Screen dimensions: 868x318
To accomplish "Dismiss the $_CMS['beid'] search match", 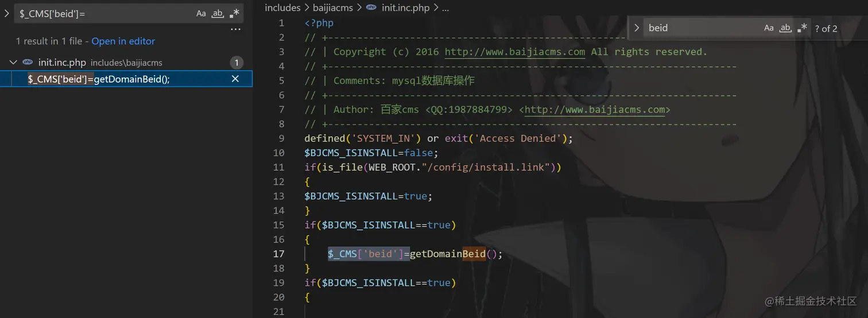I will [235, 79].
